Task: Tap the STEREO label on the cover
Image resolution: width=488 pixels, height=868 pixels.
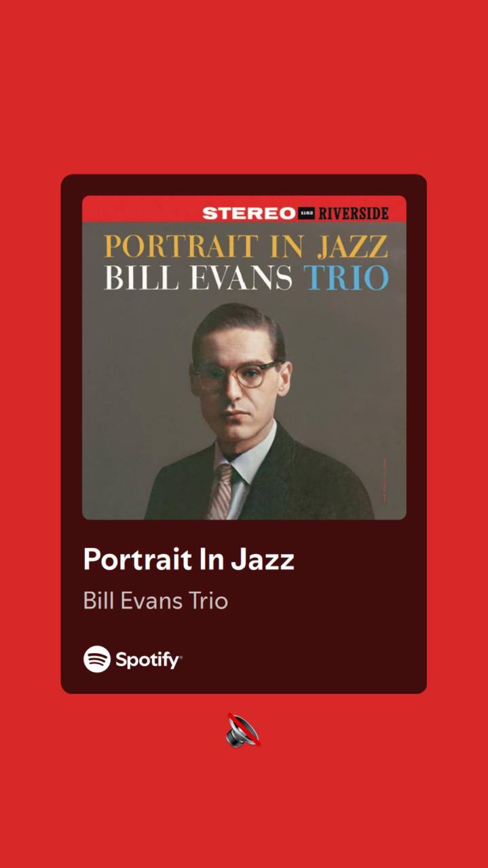Action: pyautogui.click(x=249, y=213)
